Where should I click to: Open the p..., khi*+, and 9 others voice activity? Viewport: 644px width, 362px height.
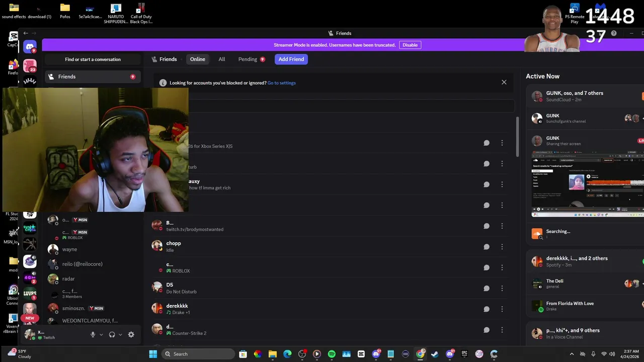coord(585,333)
